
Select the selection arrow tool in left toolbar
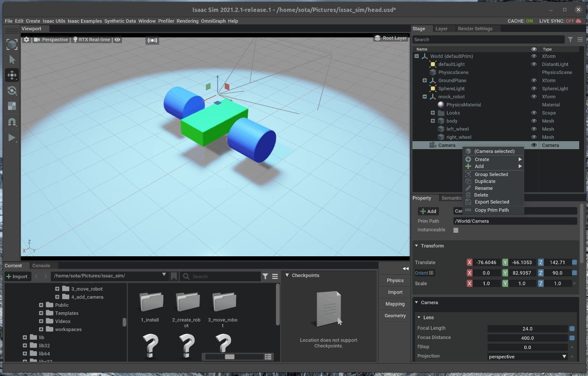(x=12, y=60)
